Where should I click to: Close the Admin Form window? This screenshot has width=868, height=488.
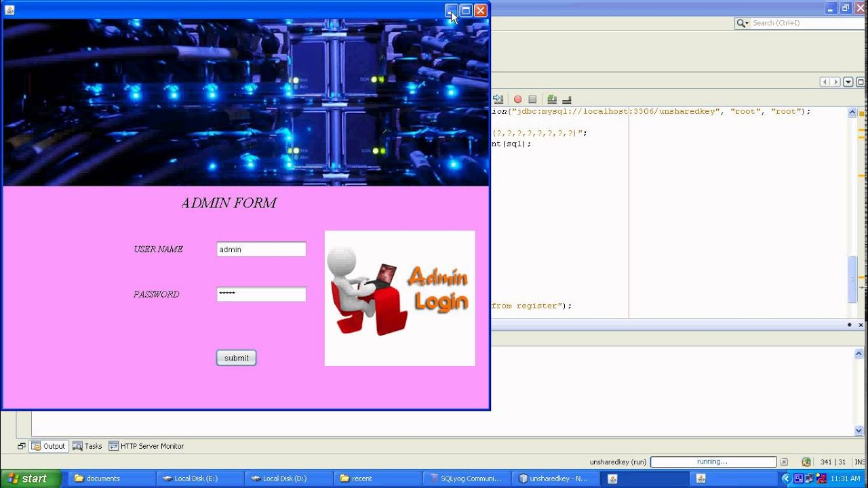click(x=481, y=10)
